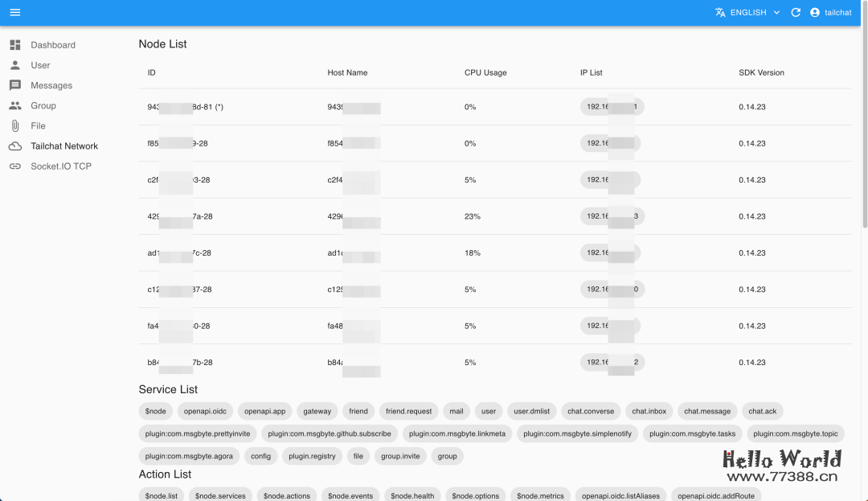Click the translate icon next to ENGLISH
The image size is (868, 501).
pyautogui.click(x=720, y=12)
